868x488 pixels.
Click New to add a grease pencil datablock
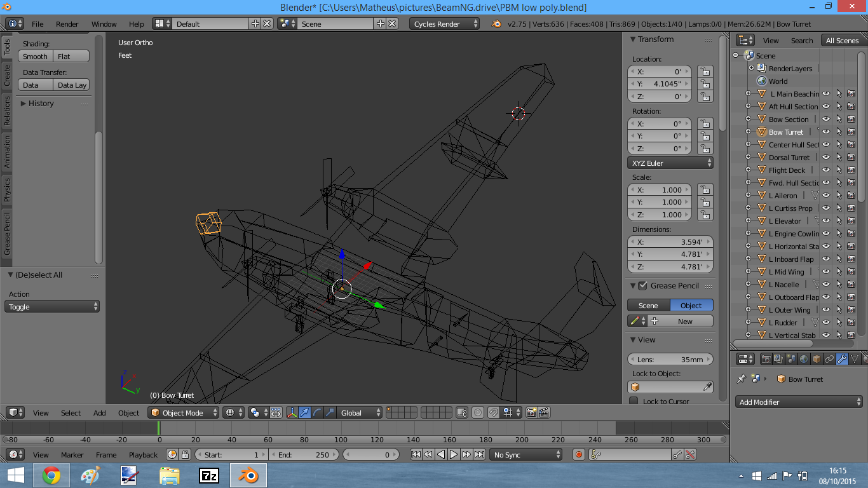[679, 321]
